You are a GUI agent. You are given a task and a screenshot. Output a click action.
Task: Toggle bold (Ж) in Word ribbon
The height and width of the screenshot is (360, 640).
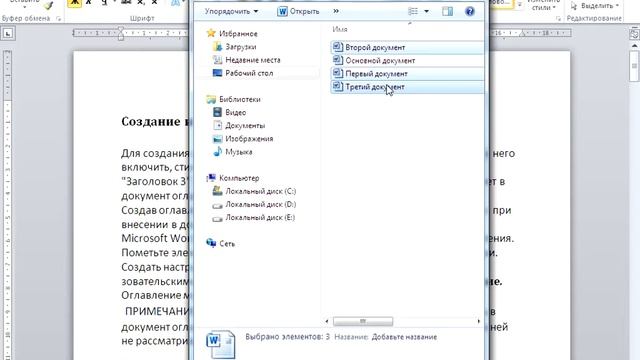click(x=74, y=3)
